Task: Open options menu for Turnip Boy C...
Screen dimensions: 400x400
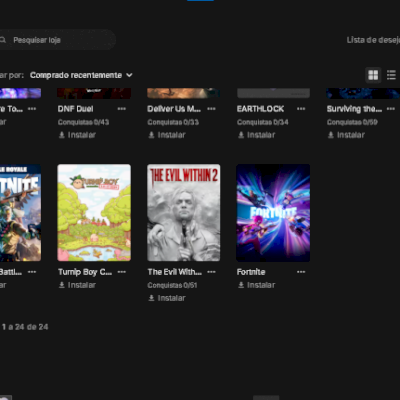Action: (122, 272)
